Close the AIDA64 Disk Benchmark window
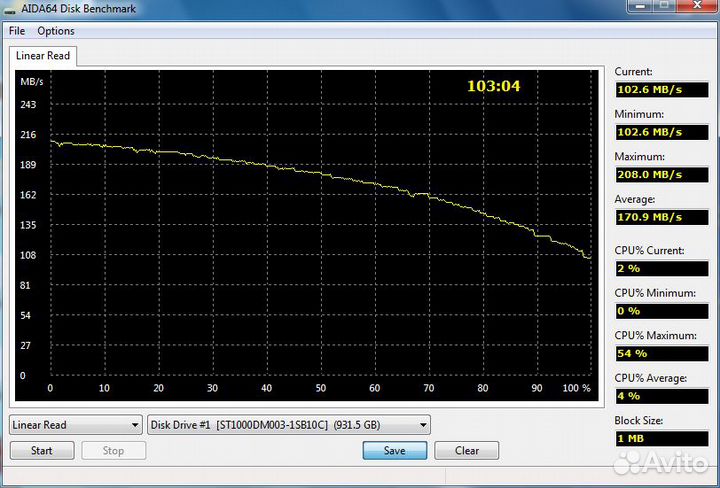The width and height of the screenshot is (720, 488). (x=696, y=8)
